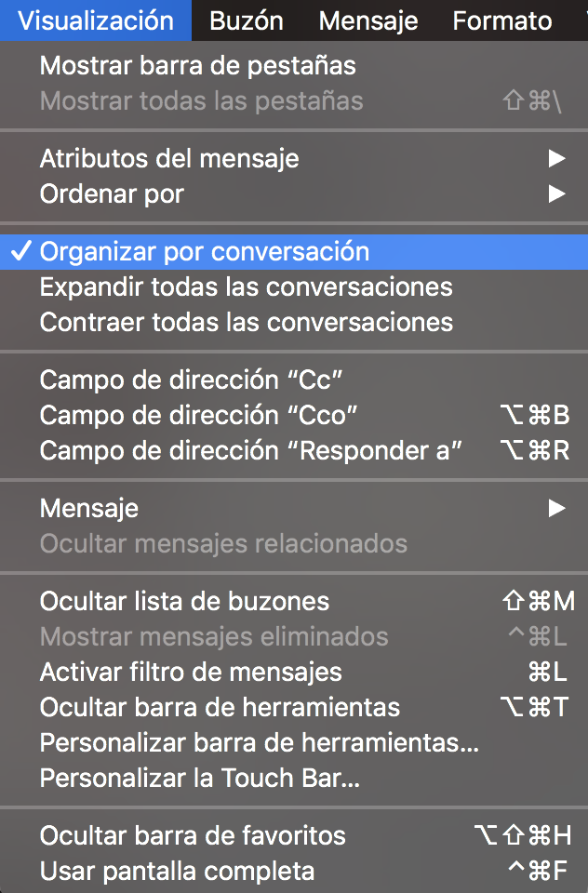Choose Contraer todas las conversaciones
The width and height of the screenshot is (588, 893).
246,323
